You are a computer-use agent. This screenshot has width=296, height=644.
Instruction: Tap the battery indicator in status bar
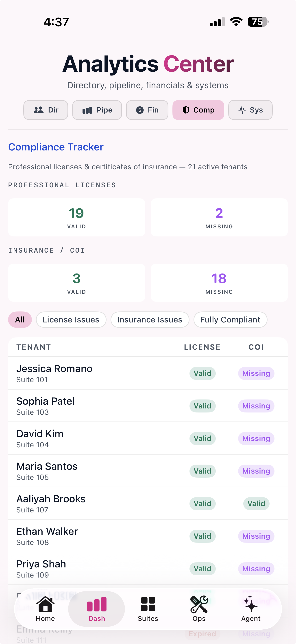point(258,22)
